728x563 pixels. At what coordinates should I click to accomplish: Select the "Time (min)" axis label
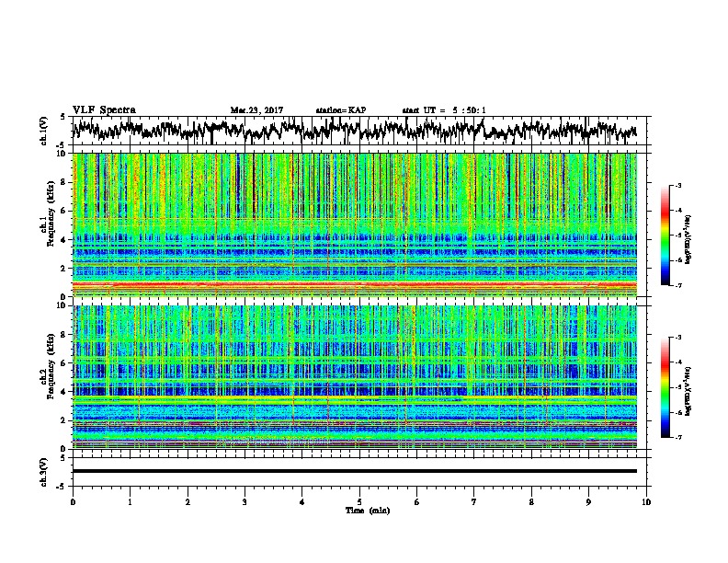368,511
